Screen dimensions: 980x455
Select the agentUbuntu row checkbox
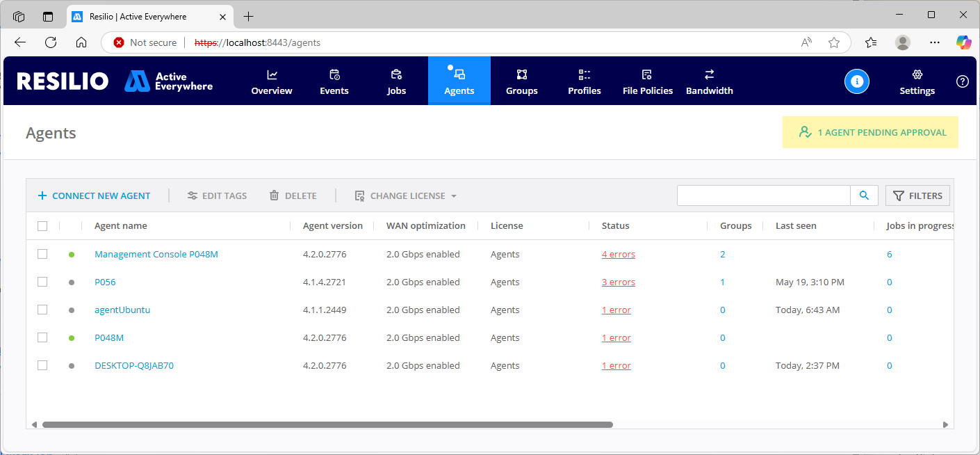point(42,310)
